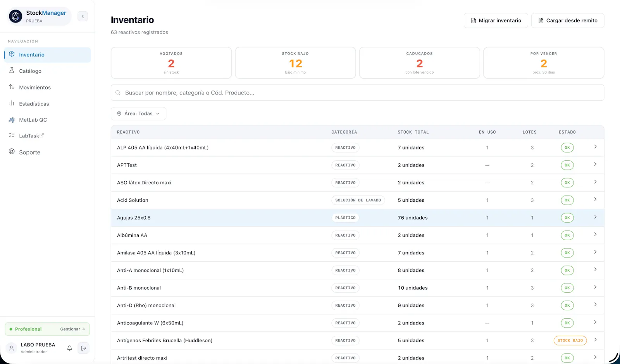Click Anti-D (Rho) monoclonal reagent name

146,305
